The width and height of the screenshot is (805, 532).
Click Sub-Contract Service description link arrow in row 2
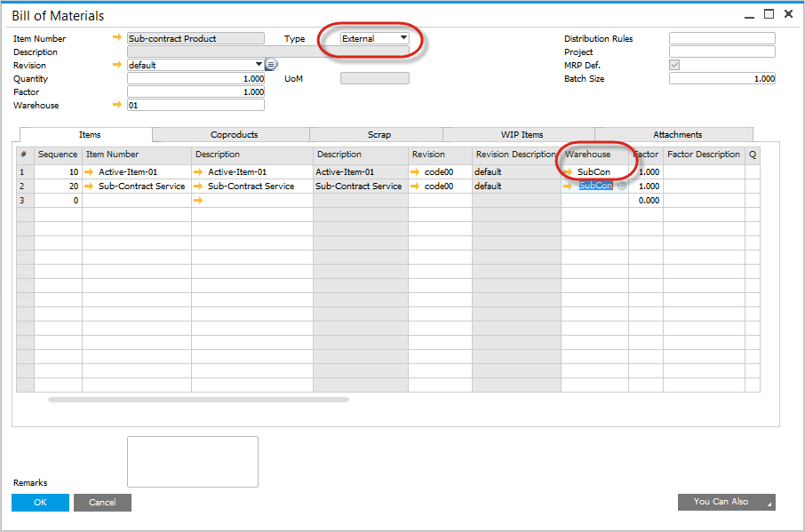(x=198, y=187)
